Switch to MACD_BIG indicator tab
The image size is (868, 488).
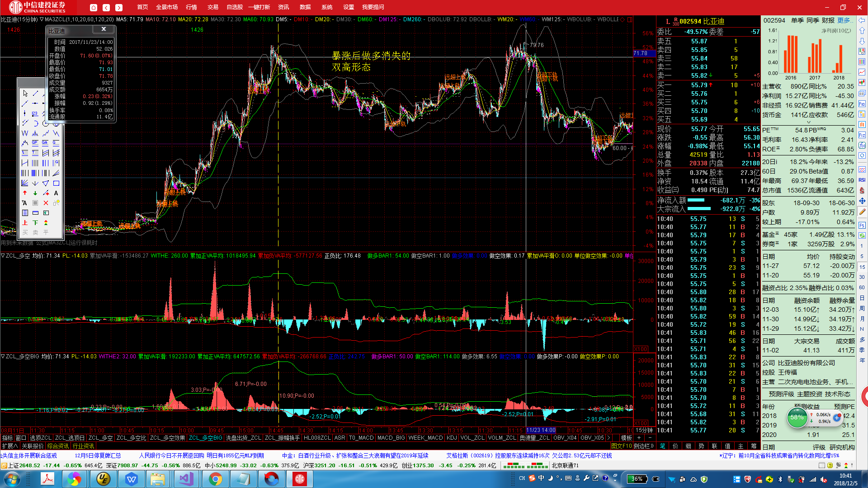click(x=391, y=438)
